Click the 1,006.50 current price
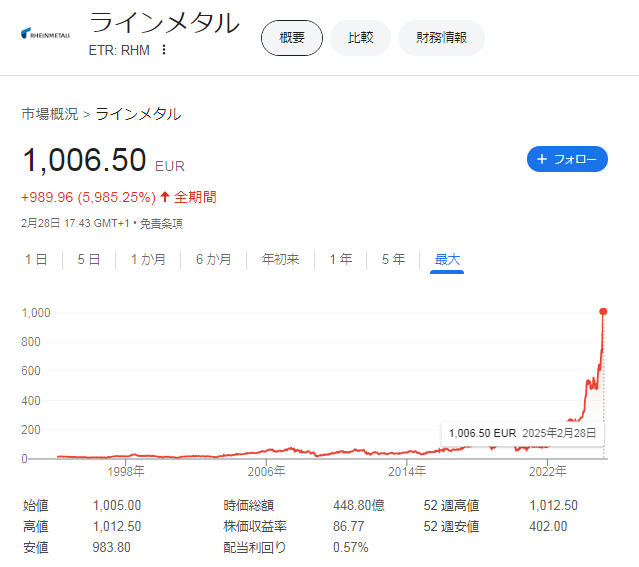Image resolution: width=639 pixels, height=567 pixels. coord(84,159)
